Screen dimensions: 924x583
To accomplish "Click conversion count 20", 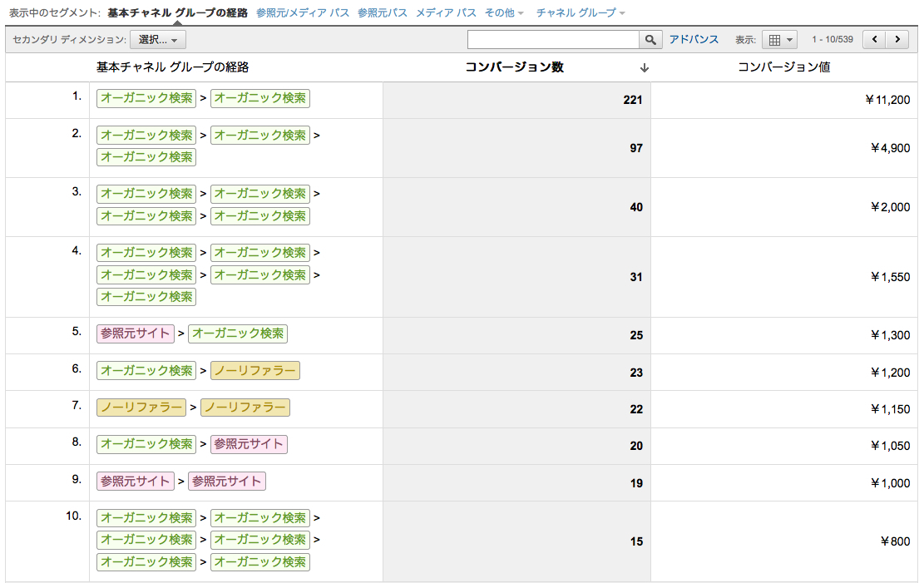I will click(x=636, y=446).
